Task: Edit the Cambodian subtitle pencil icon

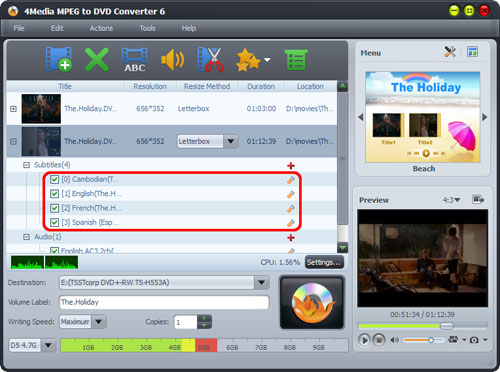Action: [x=291, y=180]
